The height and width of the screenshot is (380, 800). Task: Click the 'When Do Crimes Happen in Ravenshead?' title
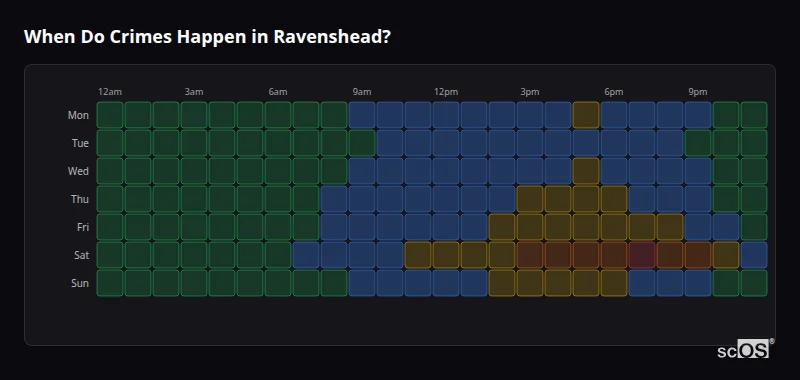tap(207, 37)
